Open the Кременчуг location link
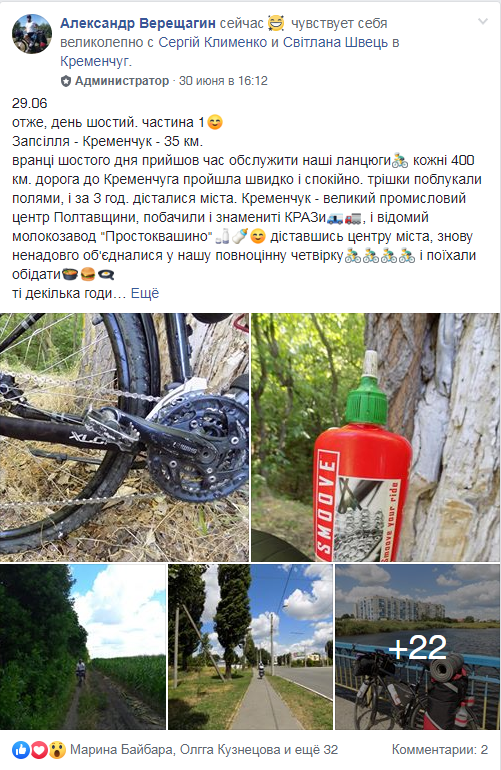This screenshot has height=770, width=501. coord(95,61)
